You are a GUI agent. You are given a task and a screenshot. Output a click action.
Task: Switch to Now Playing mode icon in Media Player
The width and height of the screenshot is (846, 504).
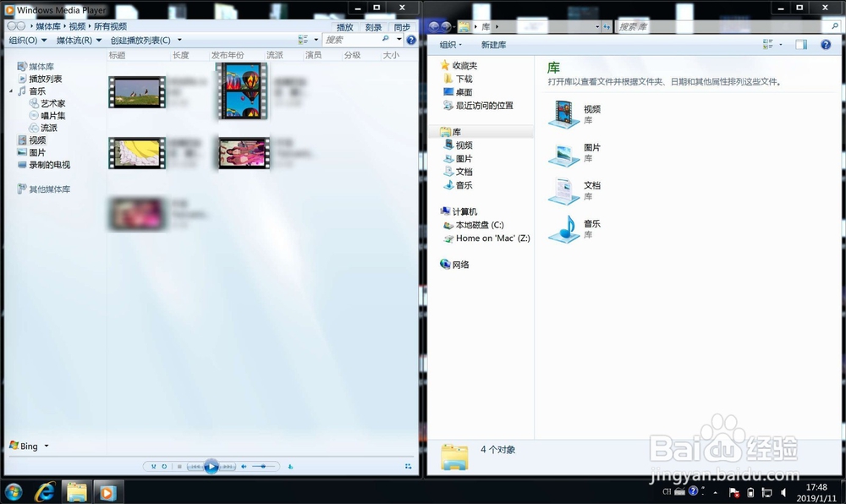(409, 466)
